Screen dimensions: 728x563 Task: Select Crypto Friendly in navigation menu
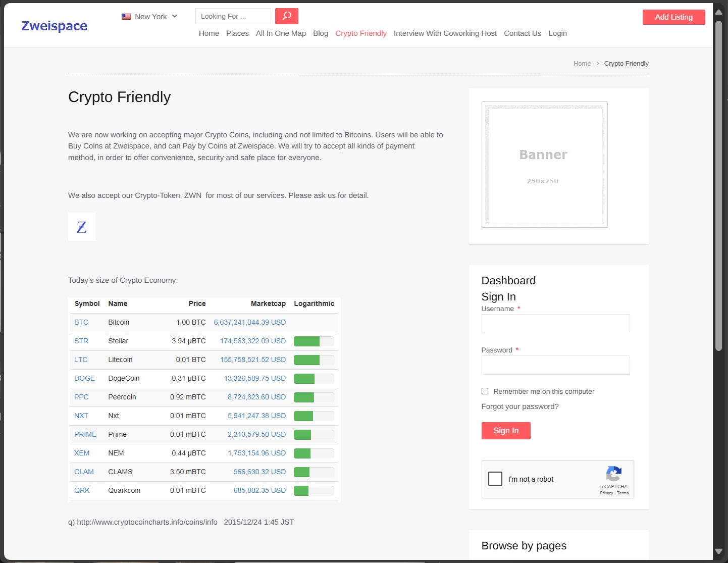(x=361, y=33)
